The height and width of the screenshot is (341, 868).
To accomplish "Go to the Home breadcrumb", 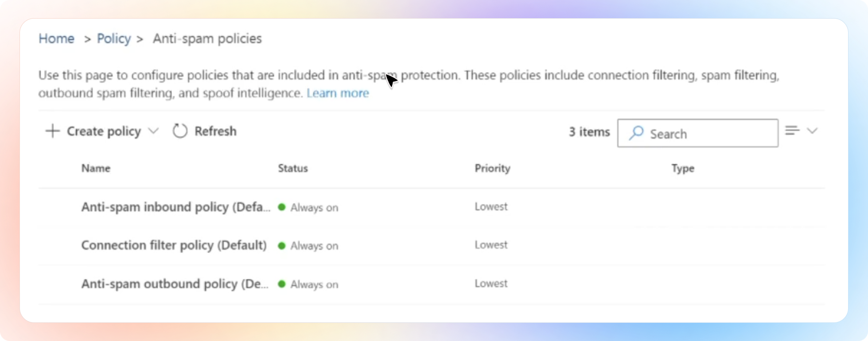I will 56,39.
